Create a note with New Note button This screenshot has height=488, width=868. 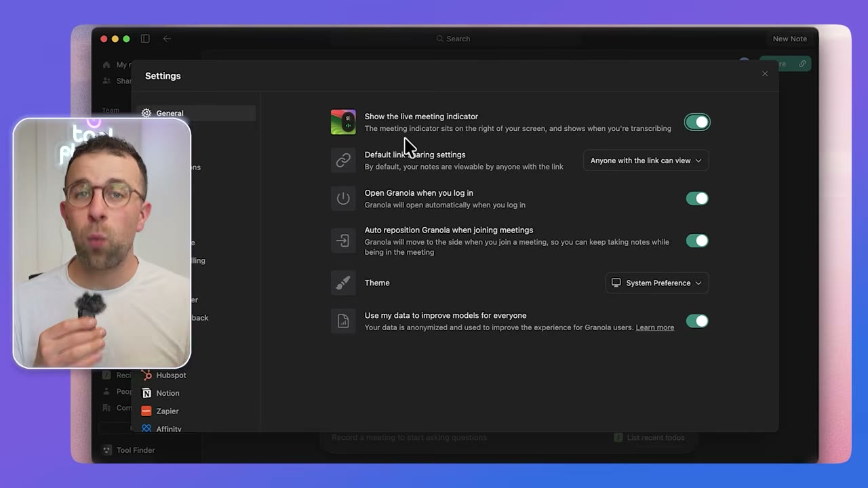pos(790,39)
